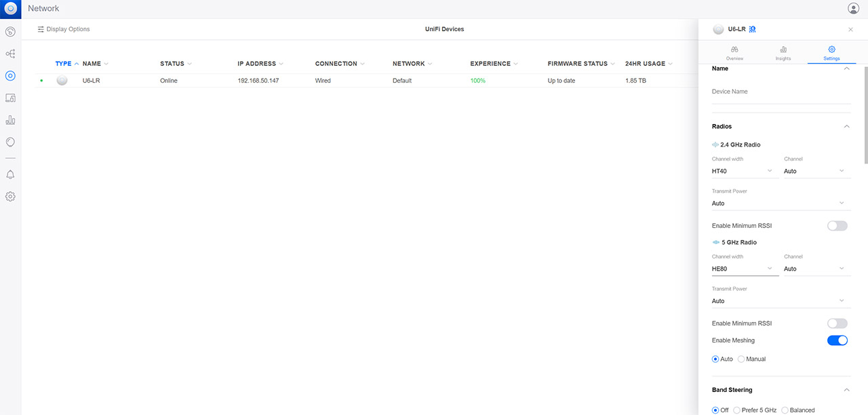This screenshot has width=868, height=415.
Task: Sort table by CONNECTION column
Action: (x=340, y=64)
